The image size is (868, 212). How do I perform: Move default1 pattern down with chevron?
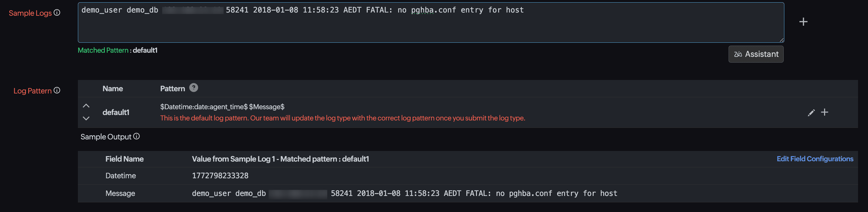pyautogui.click(x=86, y=119)
